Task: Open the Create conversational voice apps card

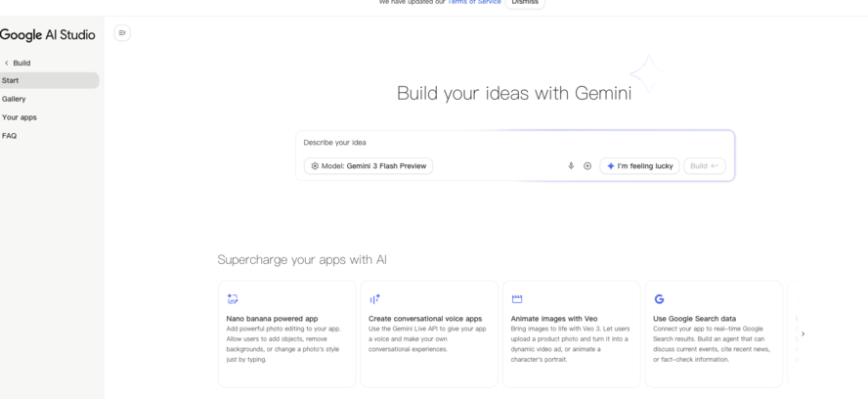Action: 429,333
